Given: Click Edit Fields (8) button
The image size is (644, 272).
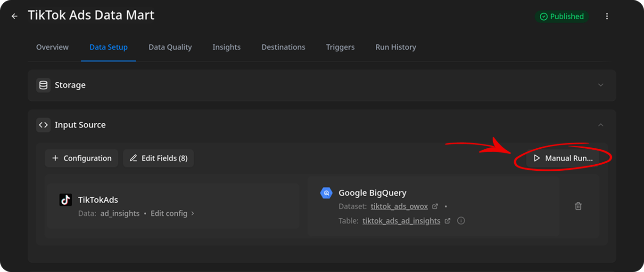Looking at the screenshot, I should pyautogui.click(x=158, y=158).
